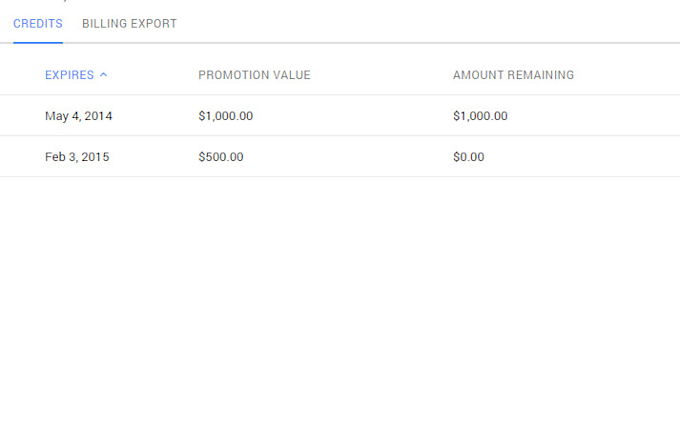Sort credits by PROMOTION VALUE column

254,75
